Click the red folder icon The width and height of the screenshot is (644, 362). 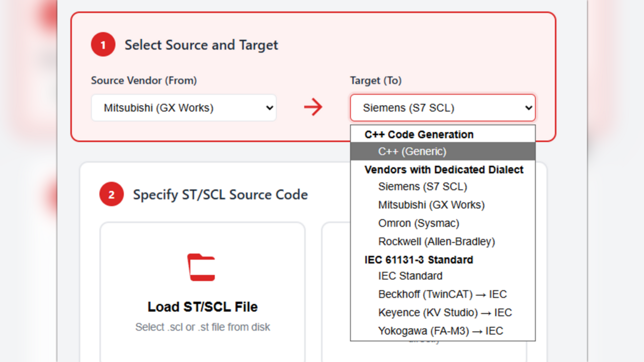tap(201, 267)
